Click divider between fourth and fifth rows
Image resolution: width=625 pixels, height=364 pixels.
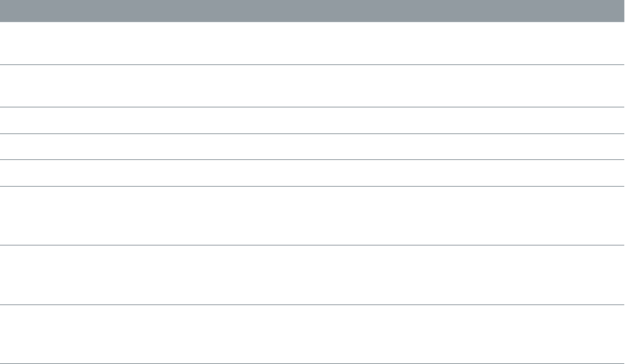coord(312,159)
